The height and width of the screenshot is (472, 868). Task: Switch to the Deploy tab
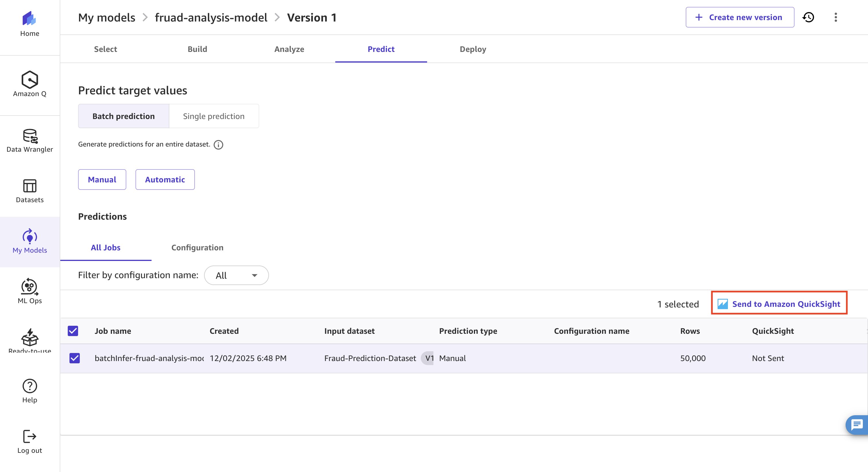(x=473, y=49)
